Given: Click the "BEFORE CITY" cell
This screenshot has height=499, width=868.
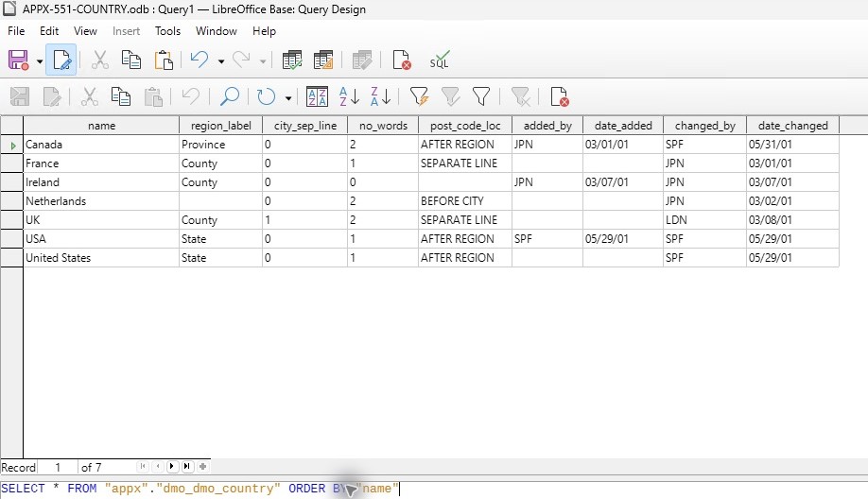Looking at the screenshot, I should [465, 201].
